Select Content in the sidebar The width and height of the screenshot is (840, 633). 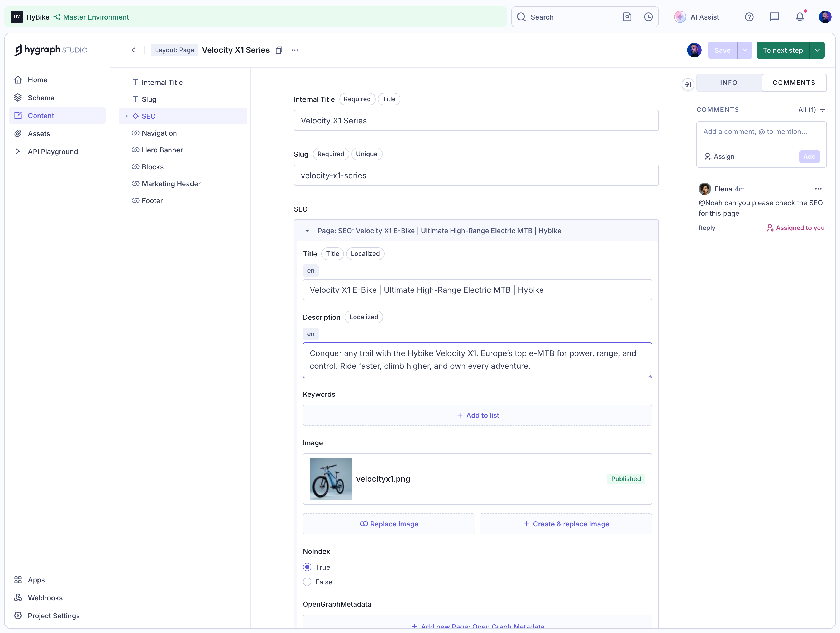(x=57, y=116)
